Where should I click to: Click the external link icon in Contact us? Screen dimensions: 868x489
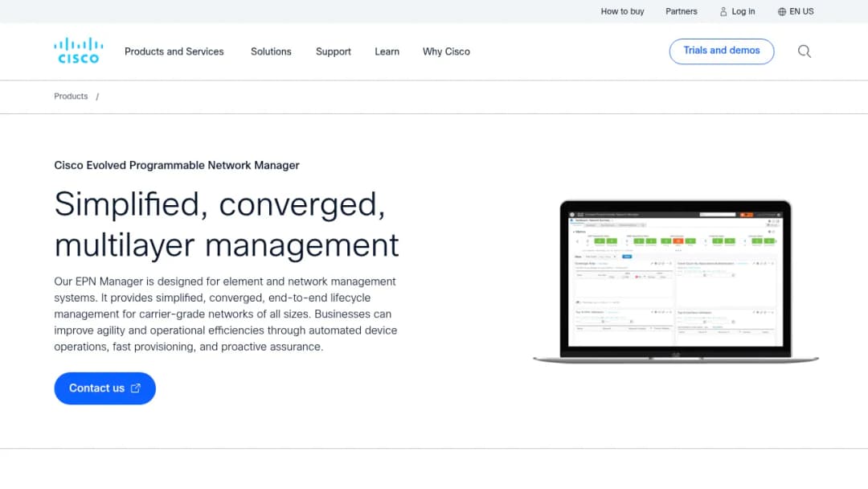click(136, 388)
